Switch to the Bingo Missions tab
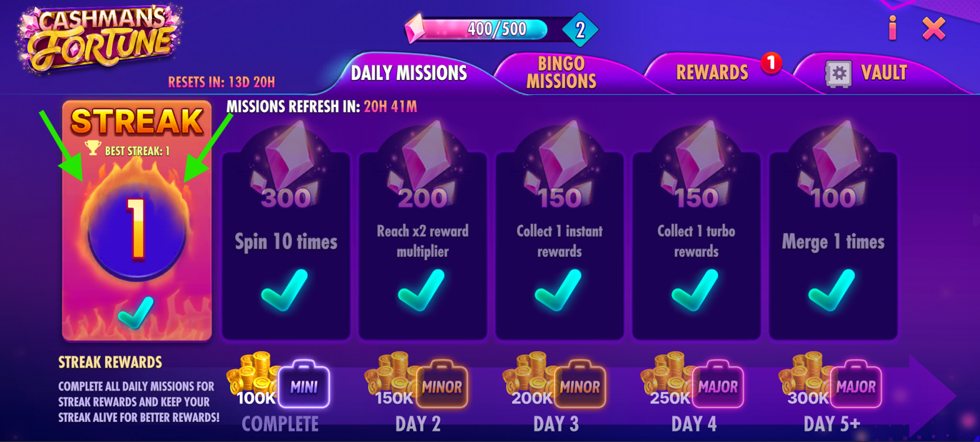Screen dimensions: 980x442 [x=561, y=72]
